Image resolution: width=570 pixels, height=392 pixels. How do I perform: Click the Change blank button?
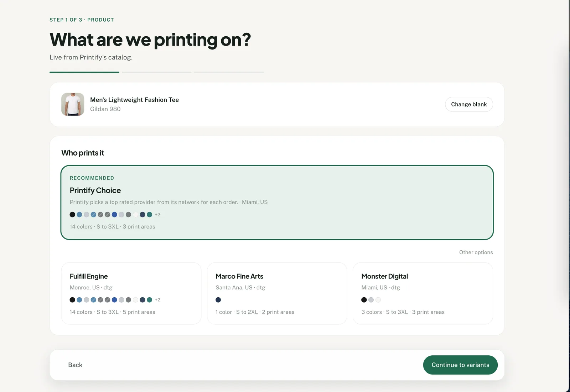pyautogui.click(x=469, y=104)
